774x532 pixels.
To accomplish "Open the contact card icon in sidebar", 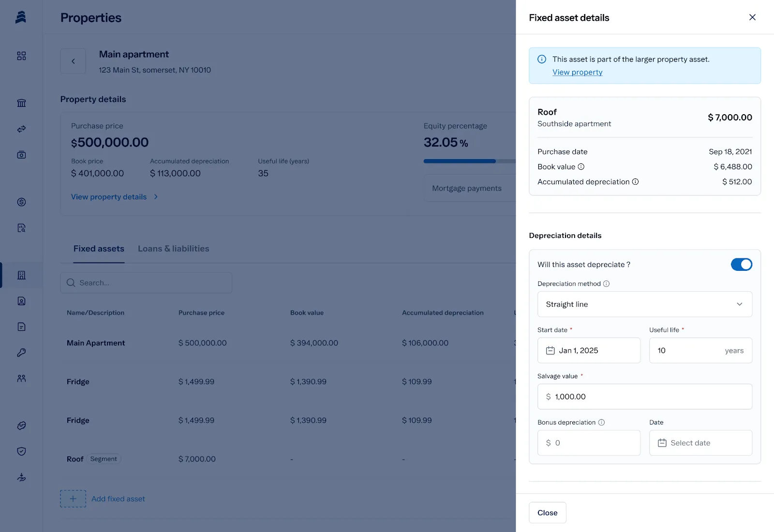I will point(21,301).
